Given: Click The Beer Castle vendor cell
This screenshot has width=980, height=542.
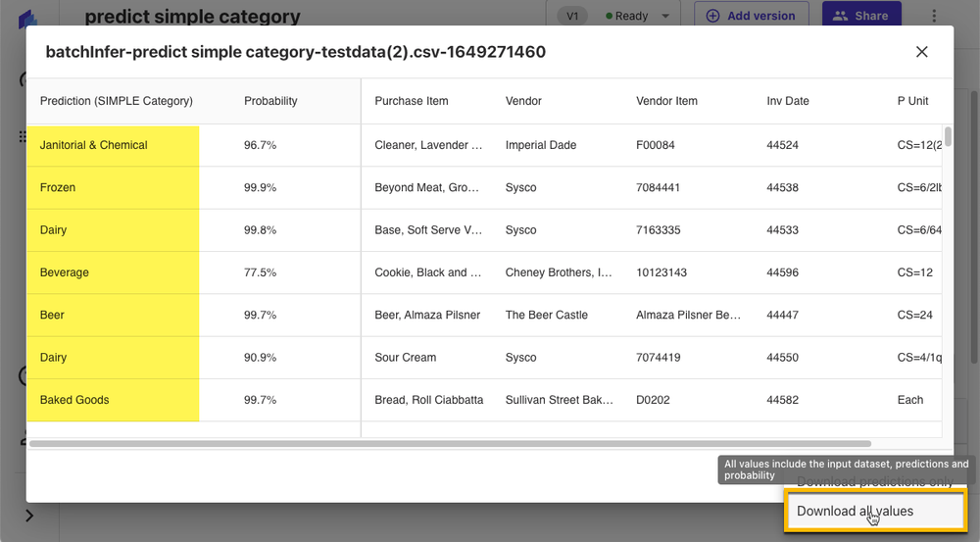Looking at the screenshot, I should (546, 315).
